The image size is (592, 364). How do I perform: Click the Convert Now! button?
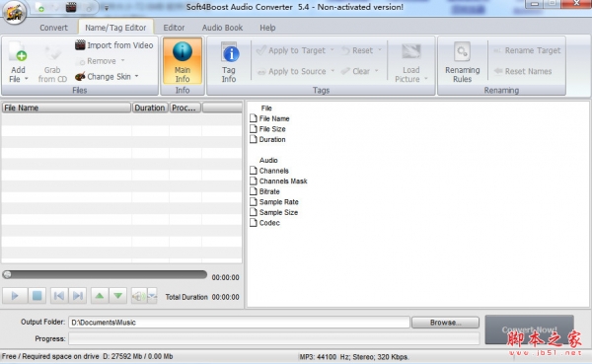(x=529, y=329)
